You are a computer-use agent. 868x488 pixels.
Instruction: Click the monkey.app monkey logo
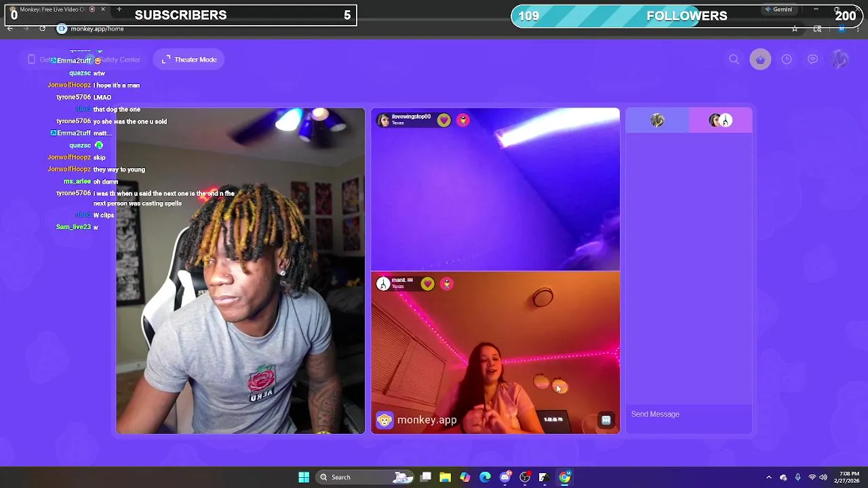pyautogui.click(x=384, y=420)
